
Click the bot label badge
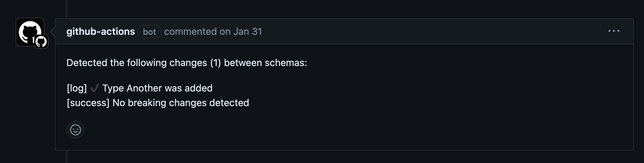coord(149,32)
